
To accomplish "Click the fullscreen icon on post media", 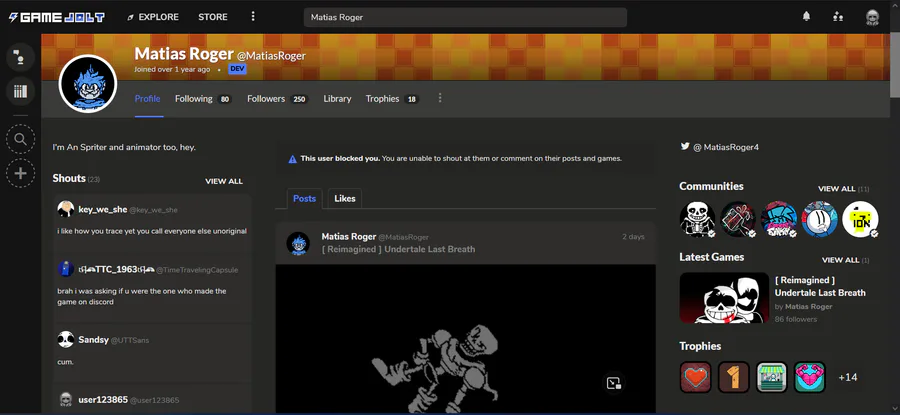I will (614, 383).
